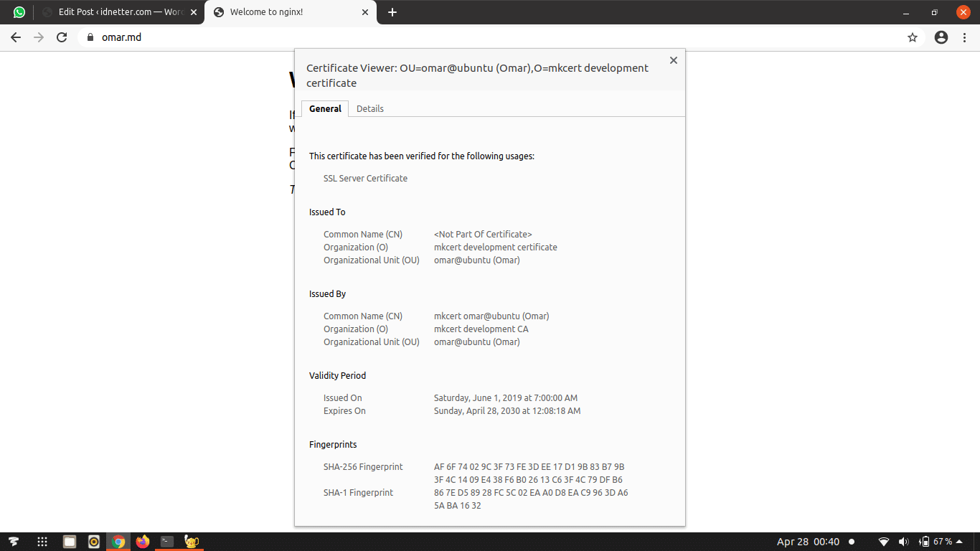Reload the omar.md page
980x551 pixels.
point(62,37)
